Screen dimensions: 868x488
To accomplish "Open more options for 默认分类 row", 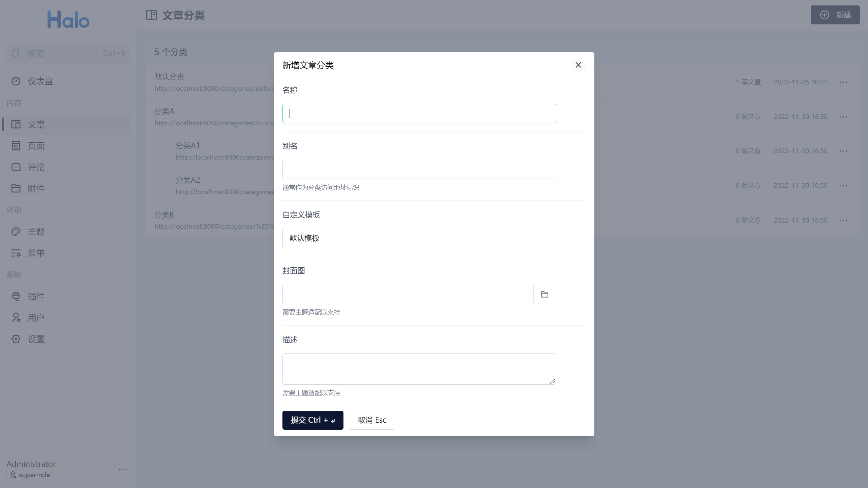I will (x=844, y=82).
